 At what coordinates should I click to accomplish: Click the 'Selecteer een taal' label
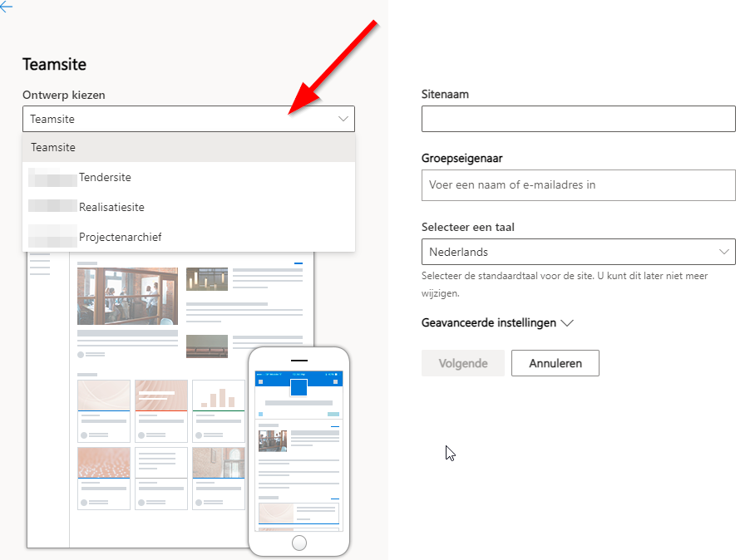click(x=467, y=227)
